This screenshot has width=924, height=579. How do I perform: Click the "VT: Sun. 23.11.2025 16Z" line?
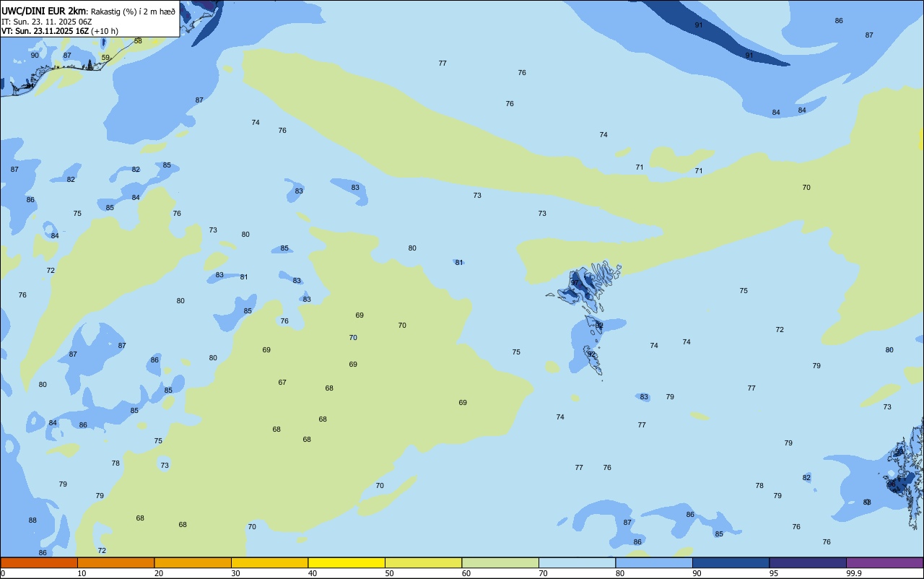45,31
